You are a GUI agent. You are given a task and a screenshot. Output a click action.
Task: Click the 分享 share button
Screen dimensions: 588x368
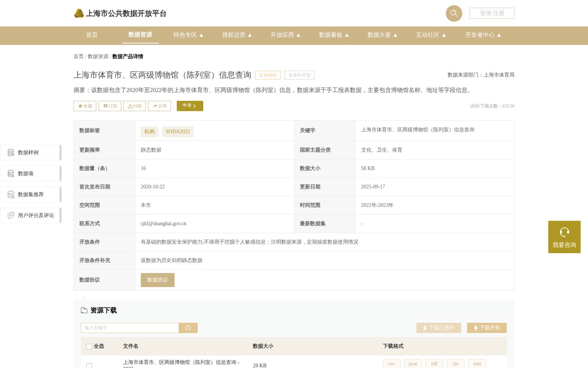(159, 106)
